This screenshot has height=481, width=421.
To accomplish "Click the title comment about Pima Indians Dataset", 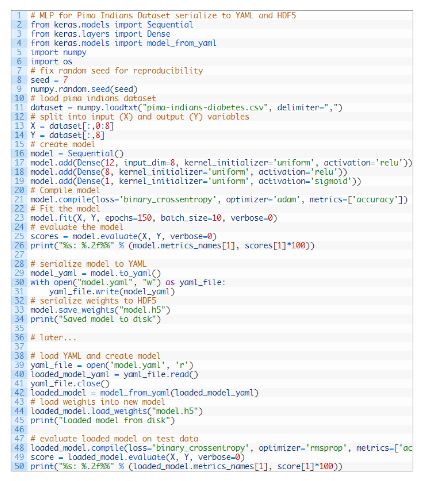I will click(163, 15).
